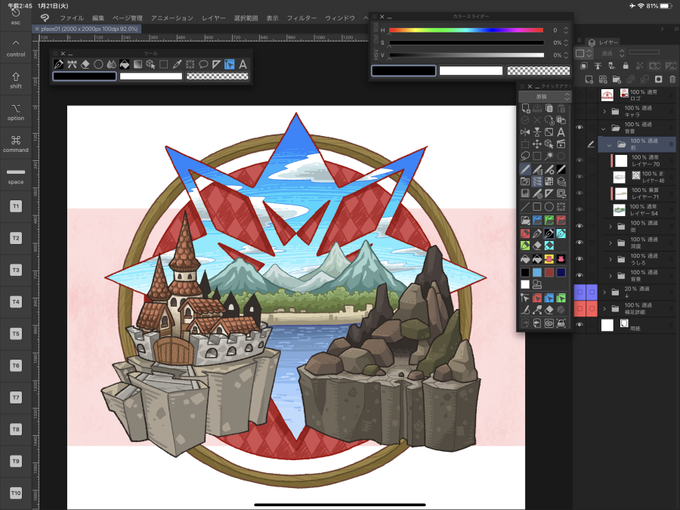Screen dimensions: 680x510
Task: Click the yellow and pink stamp icon in Quick Access
Action: coord(549,259)
